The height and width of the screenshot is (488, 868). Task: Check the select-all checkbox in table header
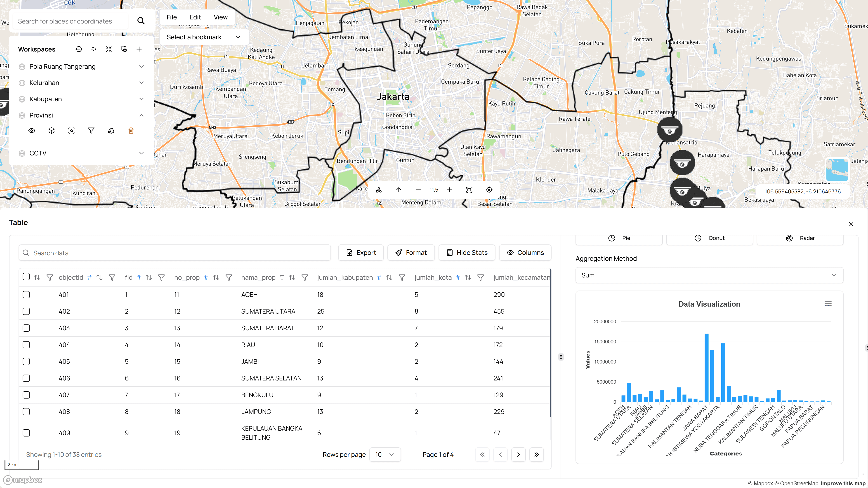pos(26,277)
